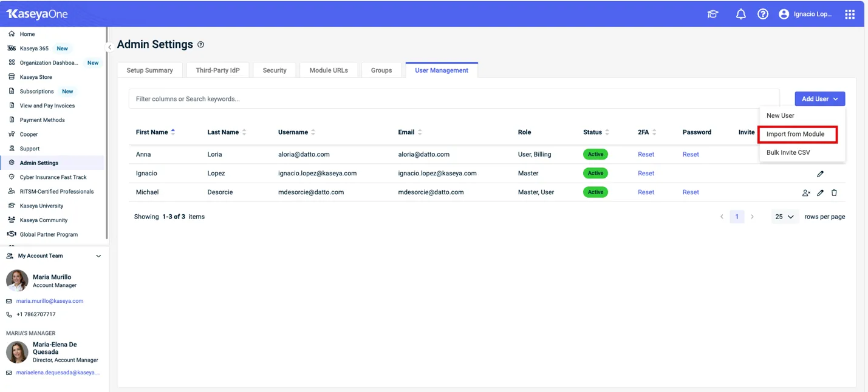868x392 pixels.
Task: Click the deactivate user icon for Michael
Action: click(x=806, y=192)
